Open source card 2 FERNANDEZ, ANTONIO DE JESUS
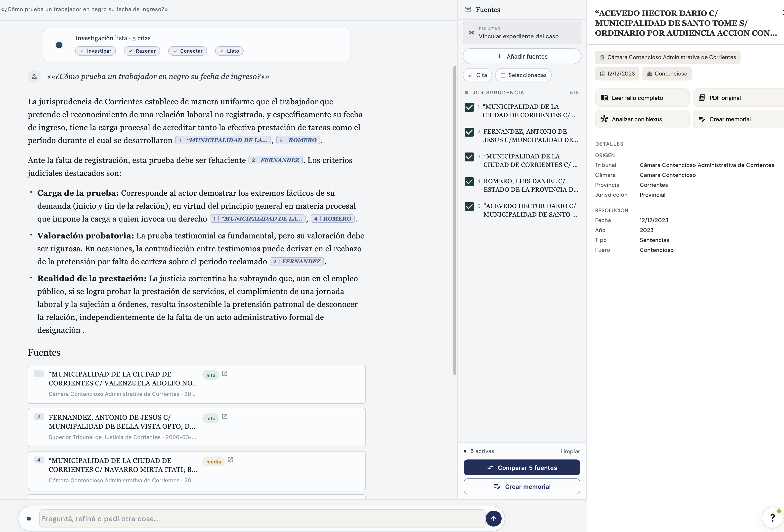Image resolution: width=784 pixels, height=532 pixels. point(197,427)
